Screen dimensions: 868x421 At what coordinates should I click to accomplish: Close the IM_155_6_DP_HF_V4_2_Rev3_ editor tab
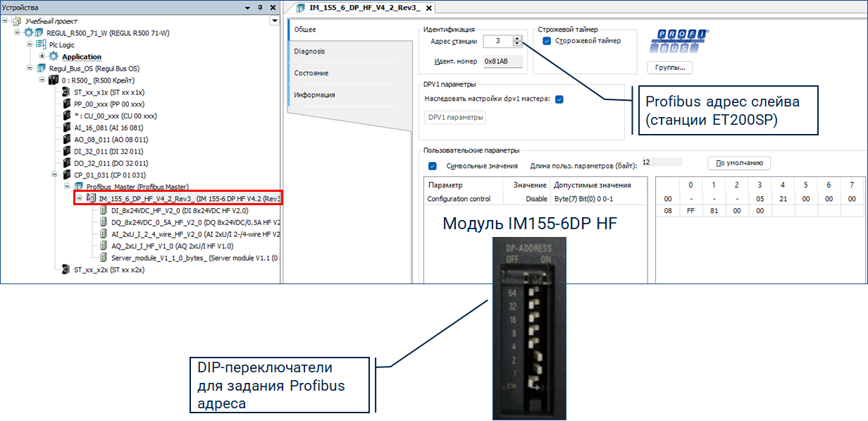coord(427,8)
